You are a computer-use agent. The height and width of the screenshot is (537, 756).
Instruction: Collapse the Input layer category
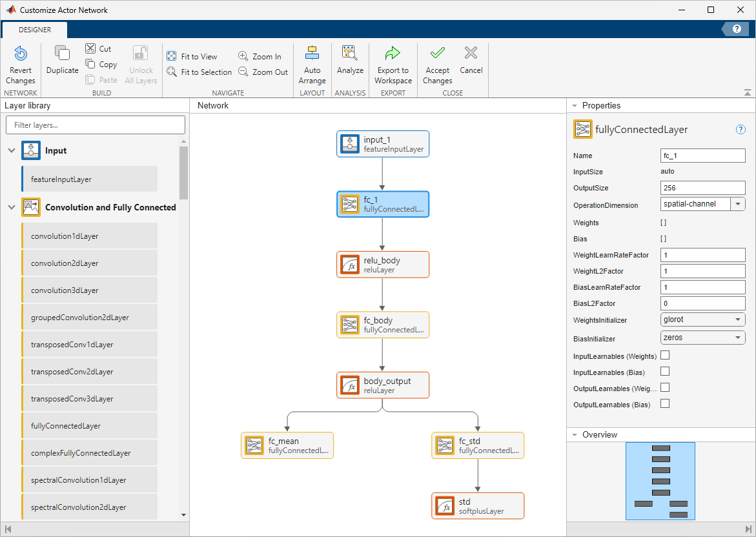click(11, 151)
